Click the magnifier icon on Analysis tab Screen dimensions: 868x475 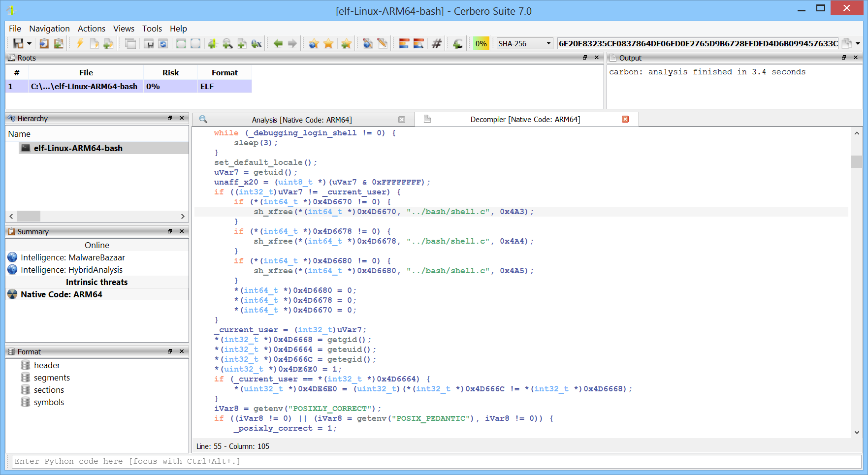pos(203,120)
